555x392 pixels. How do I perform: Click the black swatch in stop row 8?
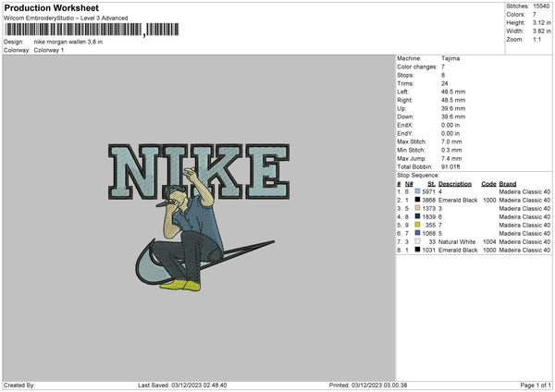pyautogui.click(x=418, y=250)
